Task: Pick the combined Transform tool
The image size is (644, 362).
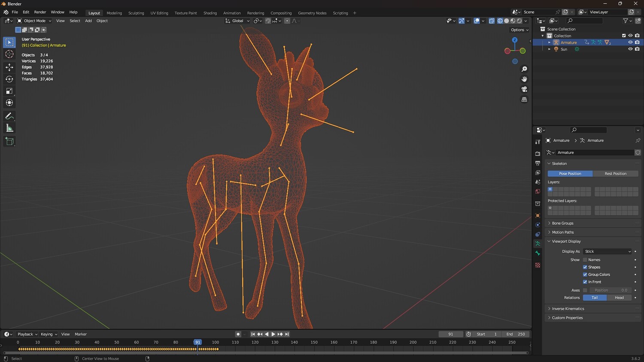Action: click(x=9, y=103)
